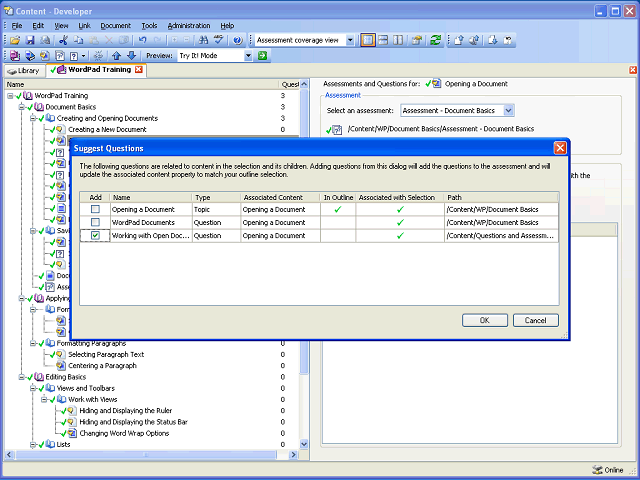Click the New Module purple book icon

coord(15,56)
